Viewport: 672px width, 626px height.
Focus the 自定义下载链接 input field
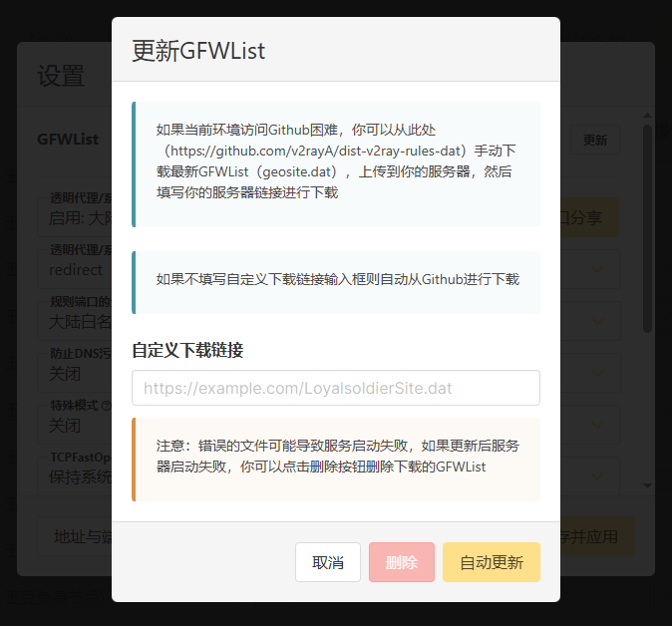click(x=336, y=388)
